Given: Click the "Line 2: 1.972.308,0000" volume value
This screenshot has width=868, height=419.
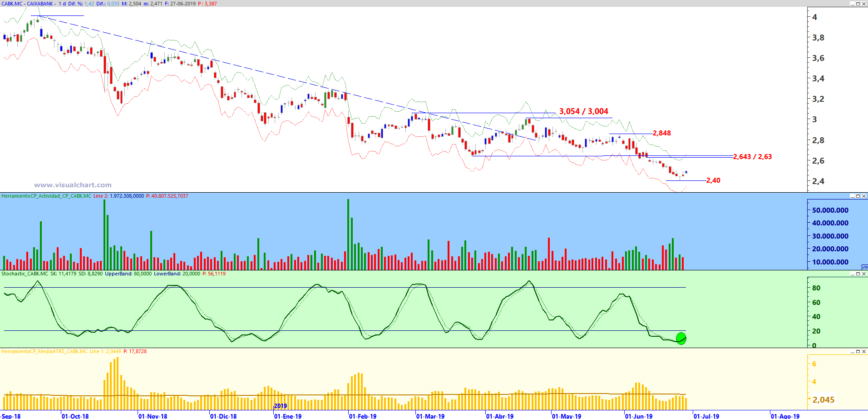Looking at the screenshot, I should click(x=118, y=196).
